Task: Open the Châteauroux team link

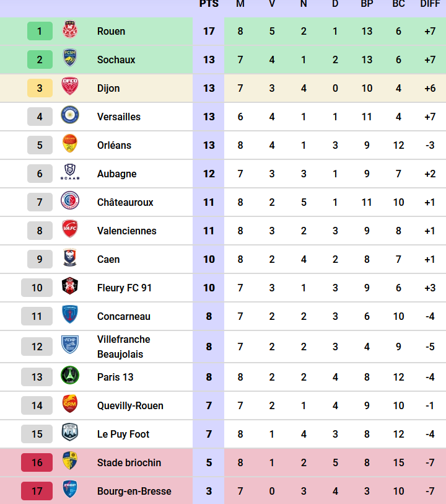Action: point(125,202)
